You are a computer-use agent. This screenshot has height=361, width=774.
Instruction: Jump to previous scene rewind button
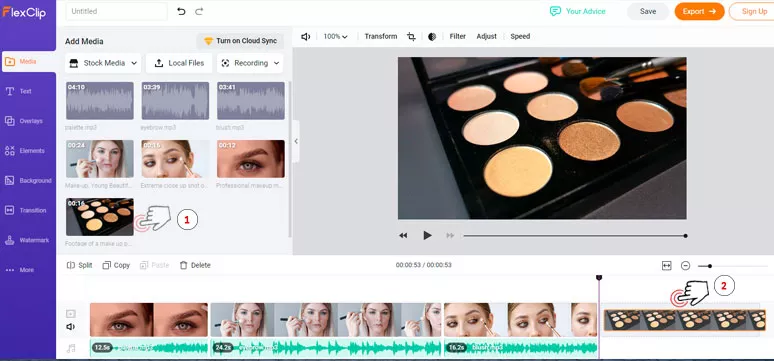(x=403, y=236)
